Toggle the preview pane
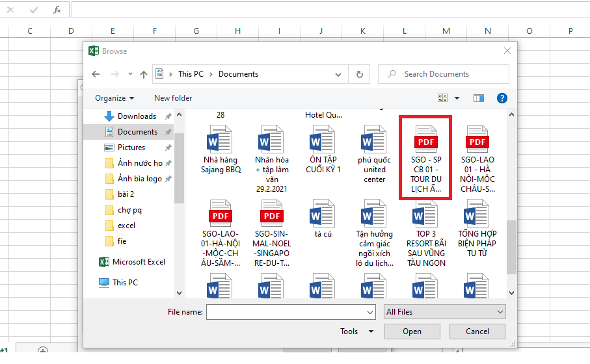This screenshot has height=364, width=590. tap(478, 98)
